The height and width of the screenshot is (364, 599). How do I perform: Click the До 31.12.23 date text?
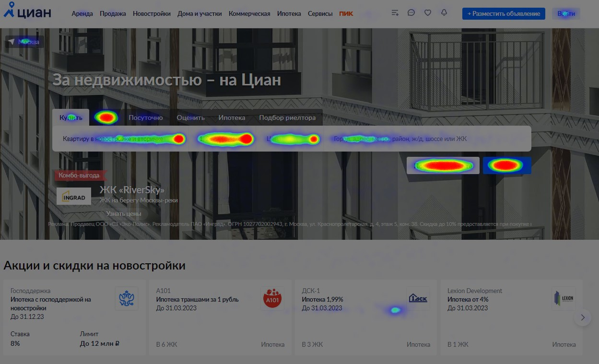tap(27, 317)
